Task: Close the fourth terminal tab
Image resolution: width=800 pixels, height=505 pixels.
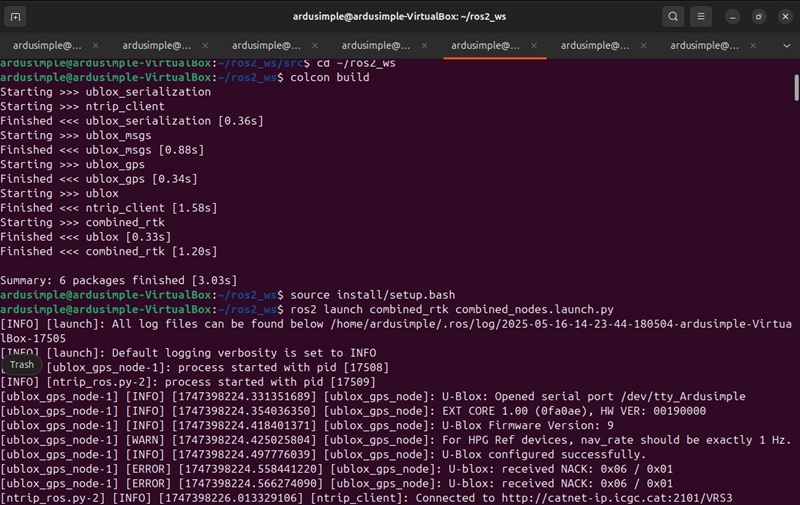Action: point(427,46)
